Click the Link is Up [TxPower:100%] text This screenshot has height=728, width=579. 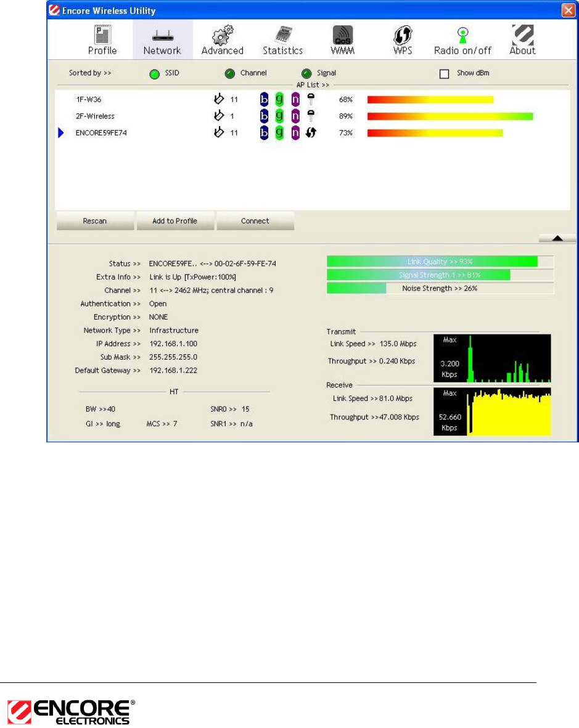click(192, 277)
